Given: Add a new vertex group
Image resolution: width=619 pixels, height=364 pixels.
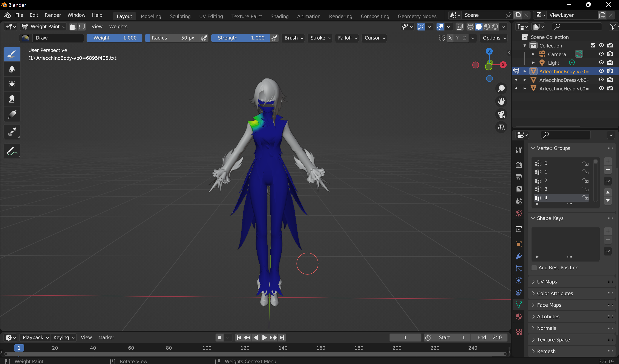Looking at the screenshot, I should [x=608, y=161].
